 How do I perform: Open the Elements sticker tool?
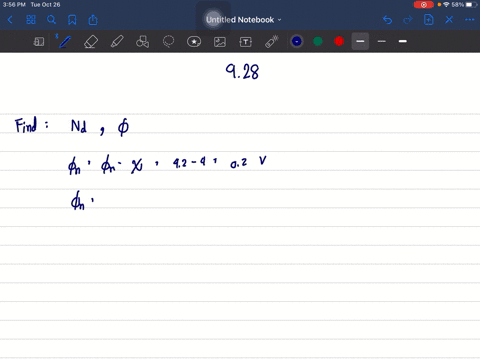(x=194, y=42)
